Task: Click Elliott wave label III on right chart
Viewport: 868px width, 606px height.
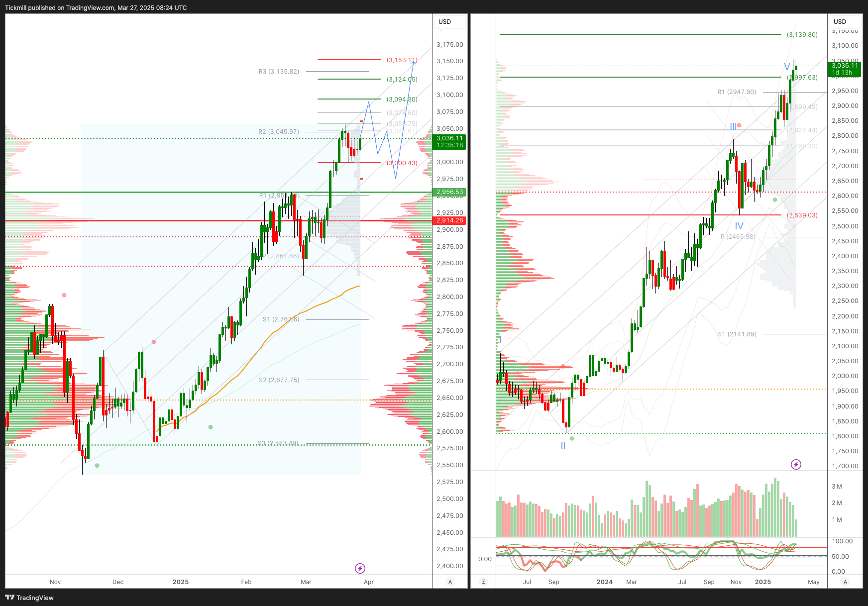Action: pos(733,127)
